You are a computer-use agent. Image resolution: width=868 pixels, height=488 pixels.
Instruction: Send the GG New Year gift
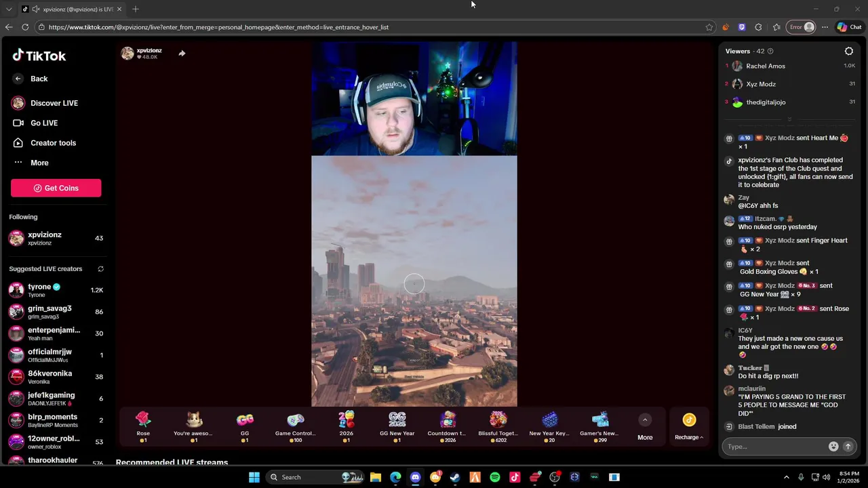(x=397, y=426)
